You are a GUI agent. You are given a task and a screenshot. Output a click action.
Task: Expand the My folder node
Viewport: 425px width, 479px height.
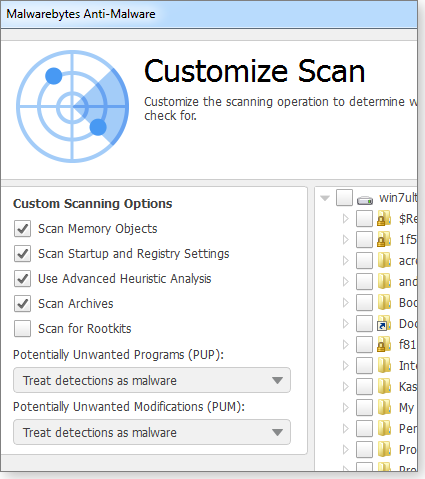tap(346, 408)
